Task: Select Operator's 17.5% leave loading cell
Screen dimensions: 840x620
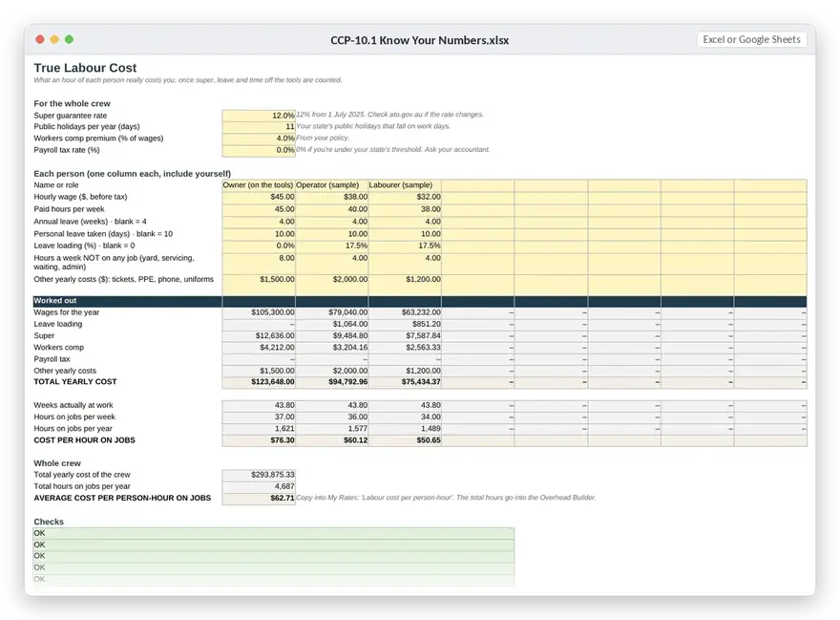Action: pos(331,246)
